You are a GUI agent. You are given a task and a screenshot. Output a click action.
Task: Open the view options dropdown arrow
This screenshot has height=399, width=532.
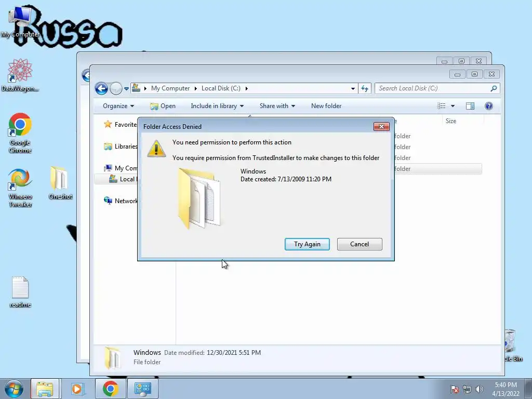click(x=453, y=106)
